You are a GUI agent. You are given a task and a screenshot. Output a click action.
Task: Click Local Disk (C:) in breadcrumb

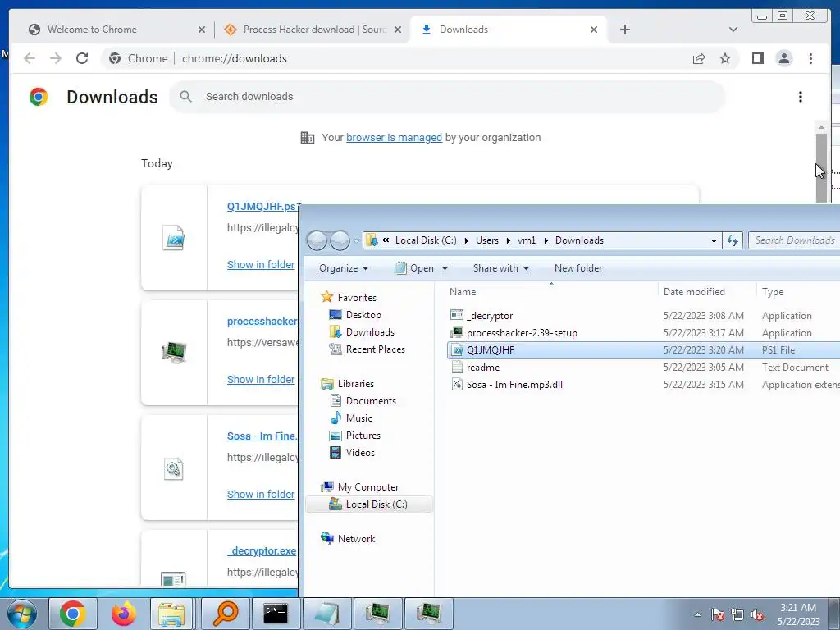pos(426,240)
